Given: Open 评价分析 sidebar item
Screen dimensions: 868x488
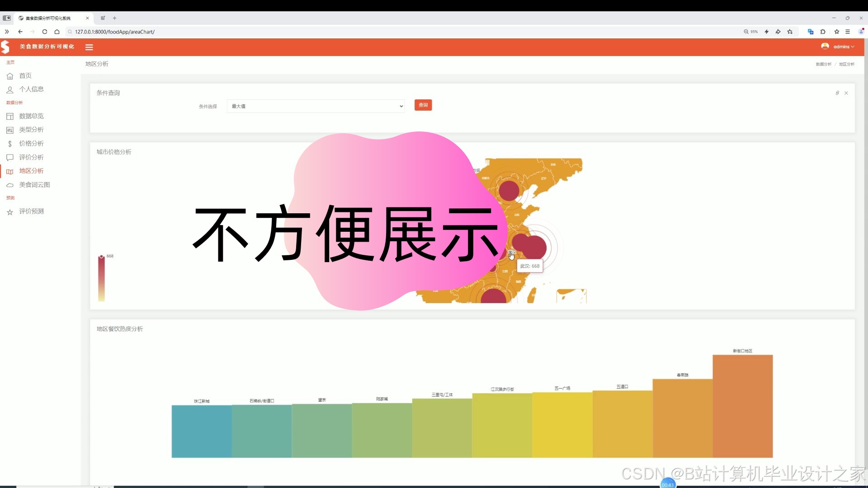Looking at the screenshot, I should (31, 157).
